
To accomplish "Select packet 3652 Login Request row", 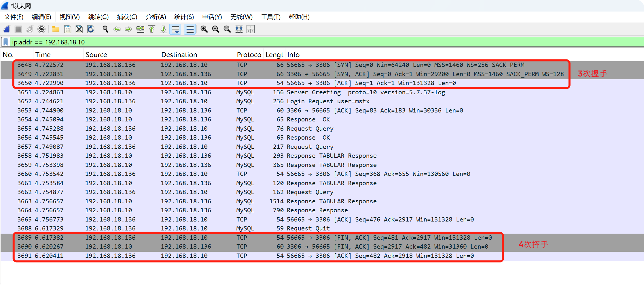I will tap(322, 101).
